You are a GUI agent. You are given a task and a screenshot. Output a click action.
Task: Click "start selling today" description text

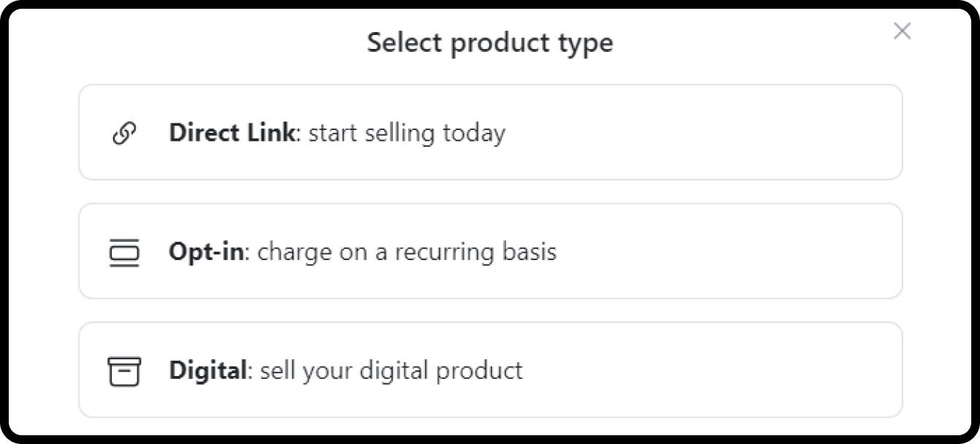coord(407,133)
